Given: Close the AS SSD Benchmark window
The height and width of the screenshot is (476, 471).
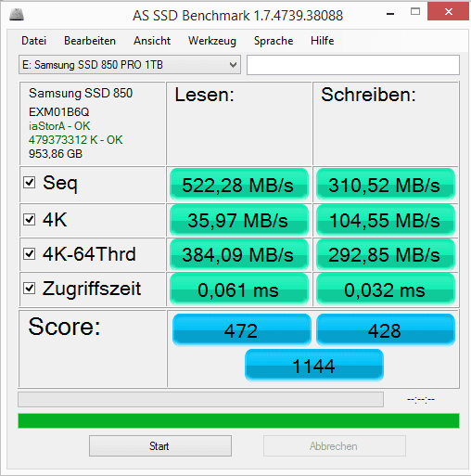Looking at the screenshot, I should tap(448, 12).
